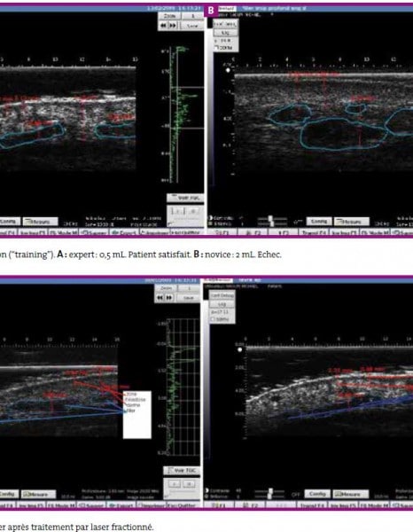The height and width of the screenshot is (532, 413).
Task: Click the Log button in the bottom-right panel
Action: click(222, 304)
